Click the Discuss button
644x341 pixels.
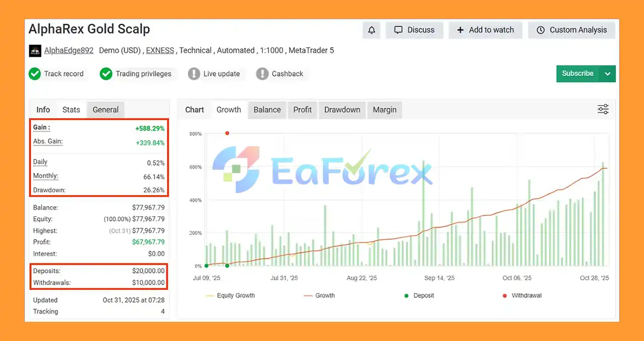[415, 30]
